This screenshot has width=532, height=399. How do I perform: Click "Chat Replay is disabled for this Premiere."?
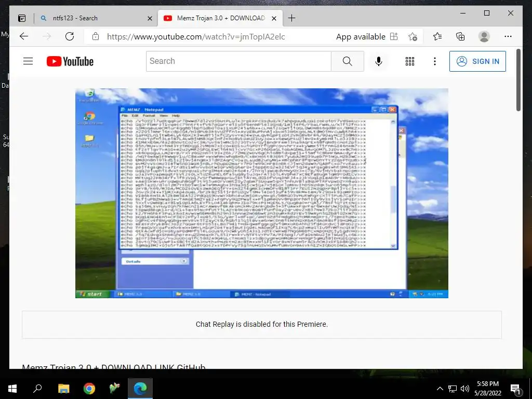click(262, 324)
